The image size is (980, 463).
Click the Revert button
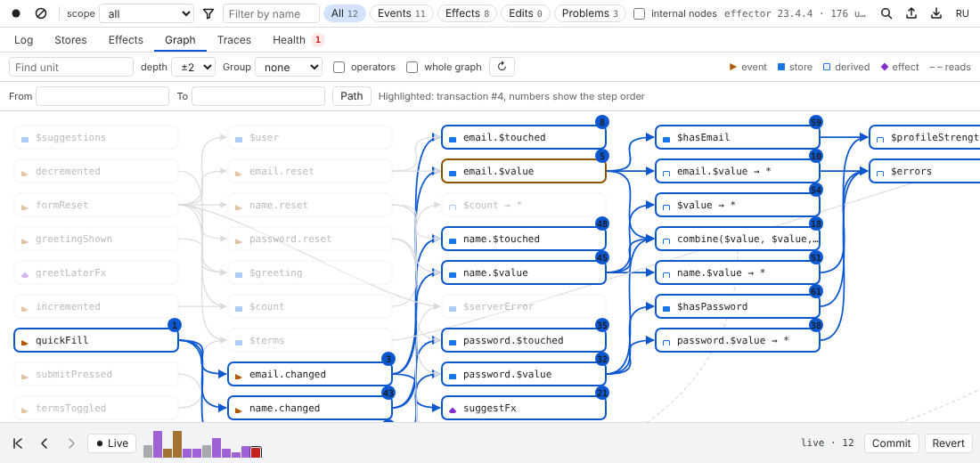click(948, 443)
